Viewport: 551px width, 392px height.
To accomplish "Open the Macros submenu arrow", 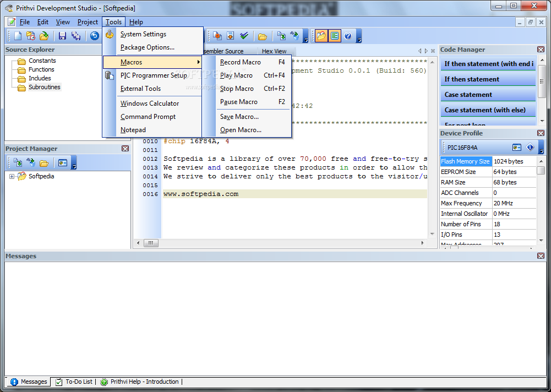I will 199,62.
